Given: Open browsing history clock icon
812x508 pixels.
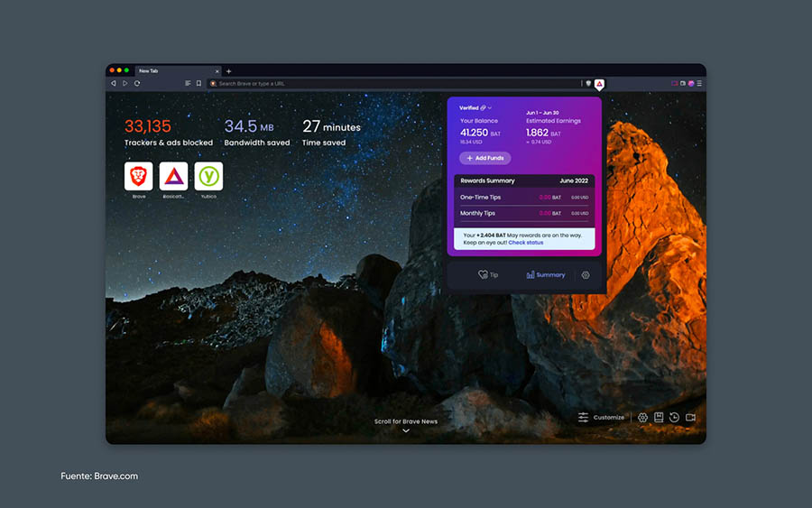Looking at the screenshot, I should pos(674,418).
